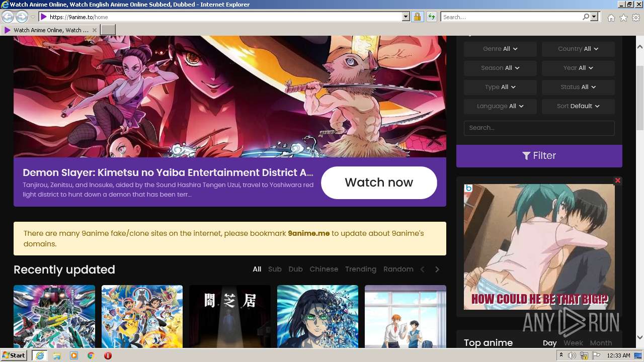This screenshot has width=644, height=362.
Task: Select the Random tab in Recently updated
Action: coord(398,269)
